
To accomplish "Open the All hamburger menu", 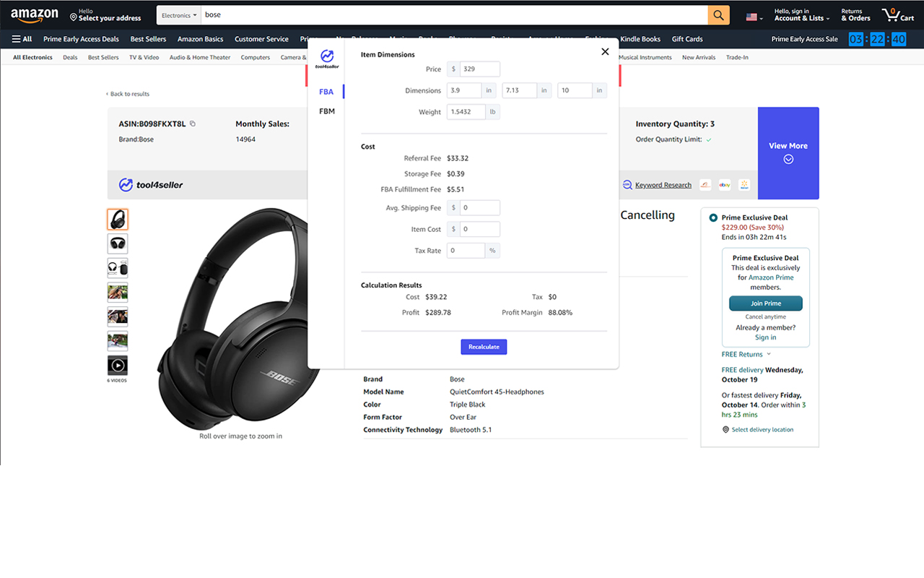I will (22, 39).
